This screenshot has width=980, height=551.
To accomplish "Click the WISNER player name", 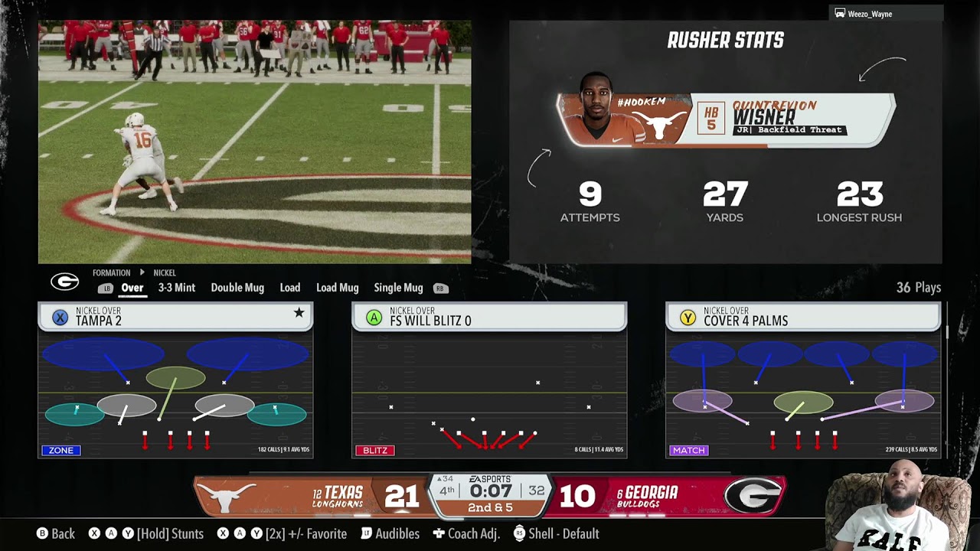I will (x=764, y=118).
